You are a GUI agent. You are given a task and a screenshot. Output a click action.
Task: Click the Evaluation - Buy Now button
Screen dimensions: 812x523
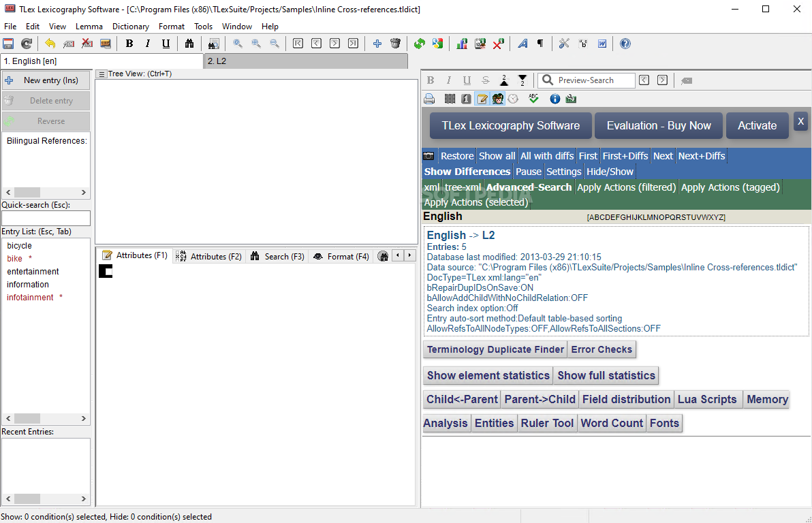(x=659, y=126)
